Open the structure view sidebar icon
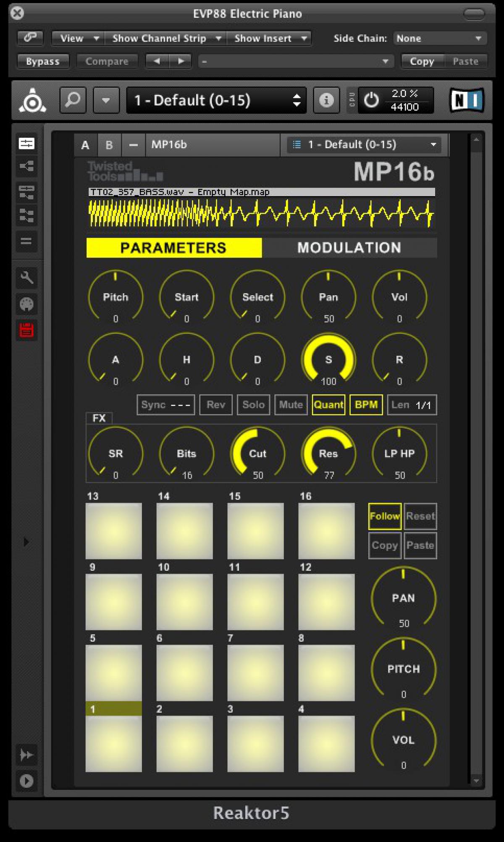 coord(26,166)
